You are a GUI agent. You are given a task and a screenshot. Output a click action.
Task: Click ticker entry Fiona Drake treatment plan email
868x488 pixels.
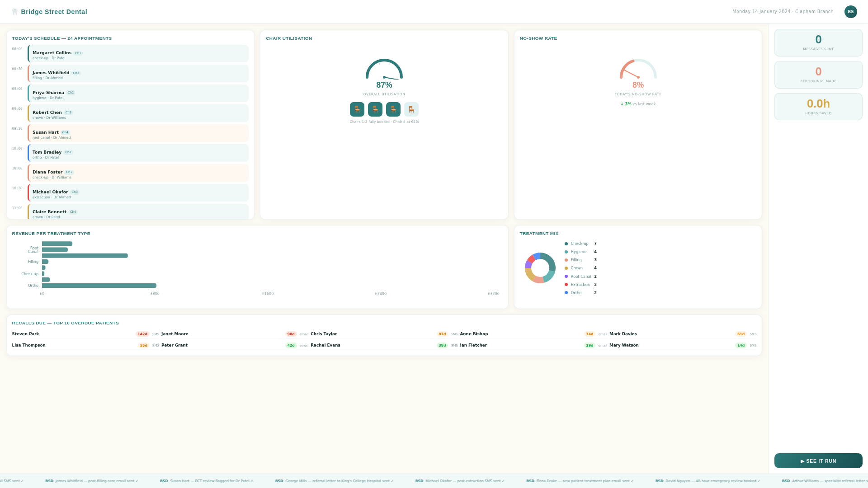pos(580,481)
